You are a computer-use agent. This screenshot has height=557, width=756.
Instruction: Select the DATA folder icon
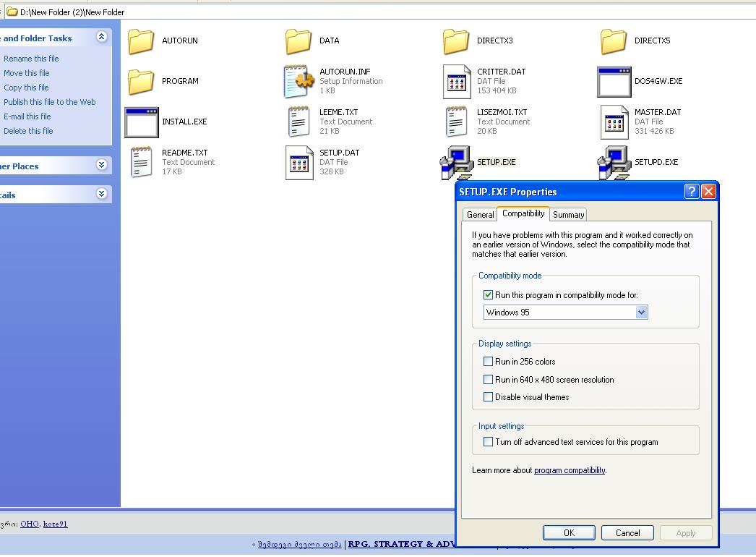coord(298,41)
